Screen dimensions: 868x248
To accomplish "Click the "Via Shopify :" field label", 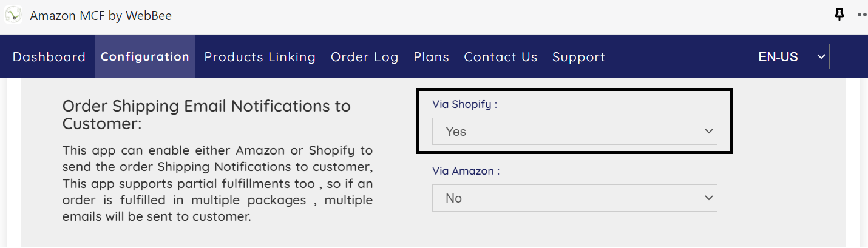I will click(464, 104).
